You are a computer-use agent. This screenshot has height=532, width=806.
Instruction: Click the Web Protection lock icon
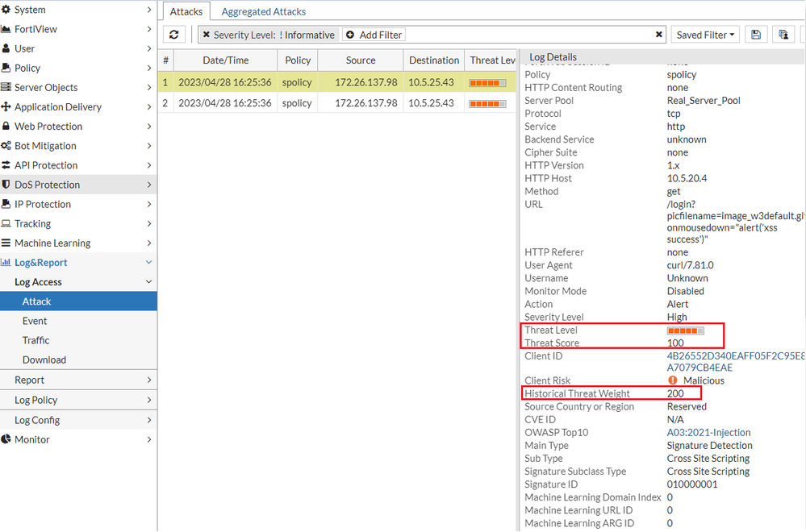click(6, 127)
